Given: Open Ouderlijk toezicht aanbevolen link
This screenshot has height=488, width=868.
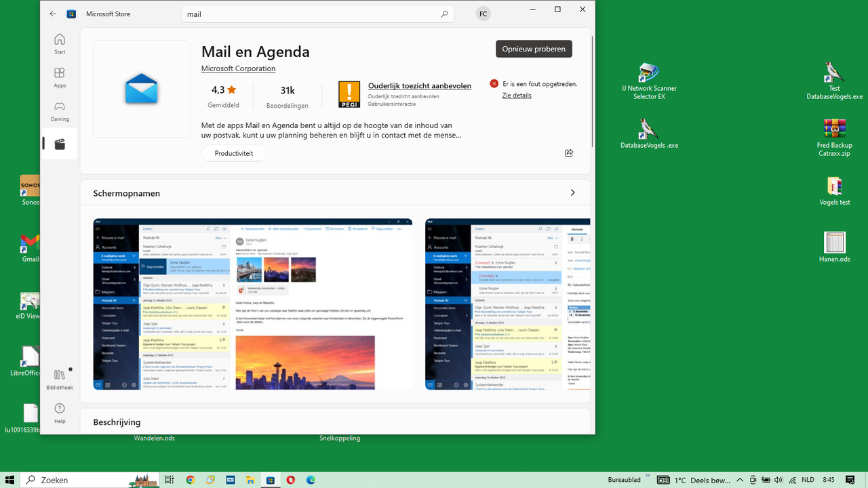Looking at the screenshot, I should pos(420,86).
